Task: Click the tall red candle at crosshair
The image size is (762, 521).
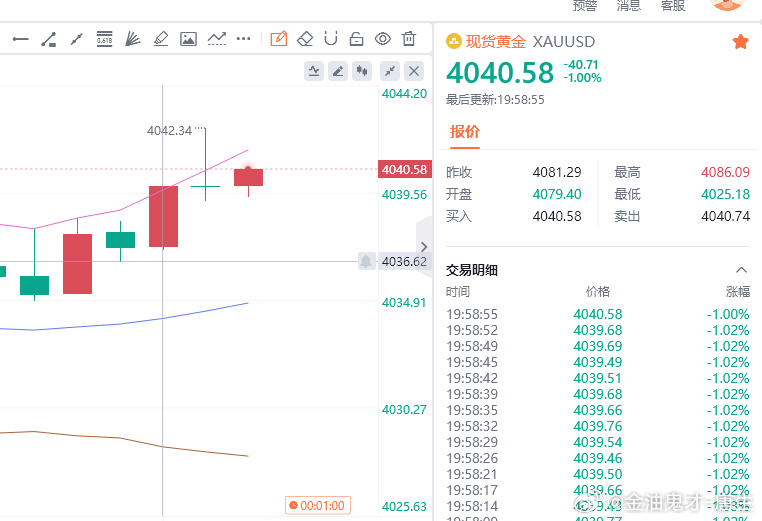Action: point(163,216)
